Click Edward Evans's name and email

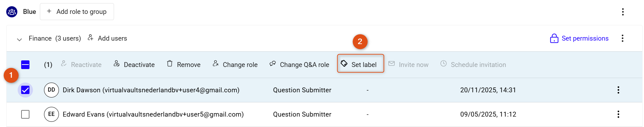coord(153,114)
